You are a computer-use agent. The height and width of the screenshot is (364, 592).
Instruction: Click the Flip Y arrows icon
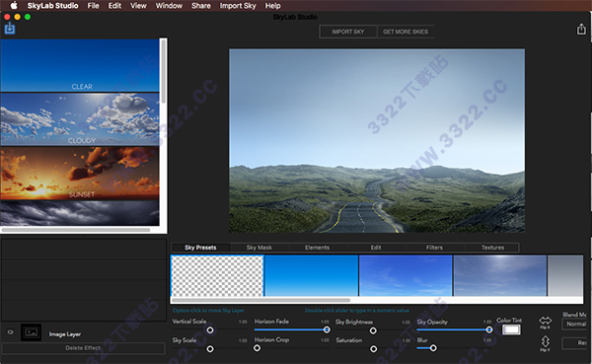[546, 341]
